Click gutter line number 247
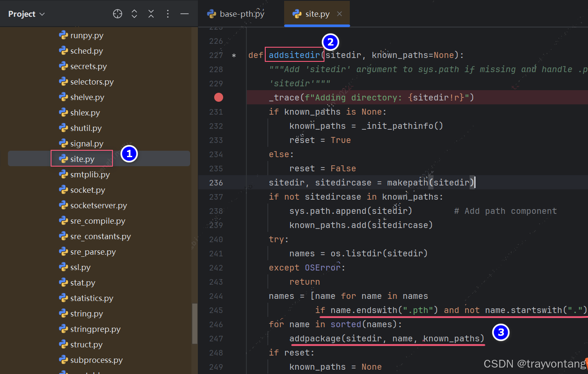This screenshot has height=374, width=588. click(216, 338)
